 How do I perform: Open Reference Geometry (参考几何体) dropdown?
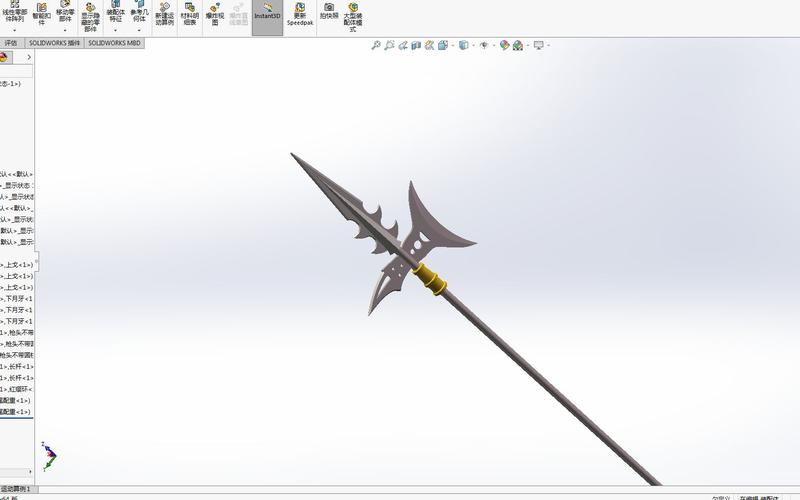[x=139, y=31]
